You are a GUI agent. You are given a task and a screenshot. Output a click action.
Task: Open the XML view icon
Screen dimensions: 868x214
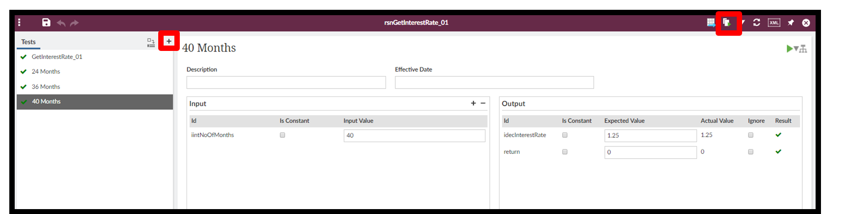click(x=774, y=23)
